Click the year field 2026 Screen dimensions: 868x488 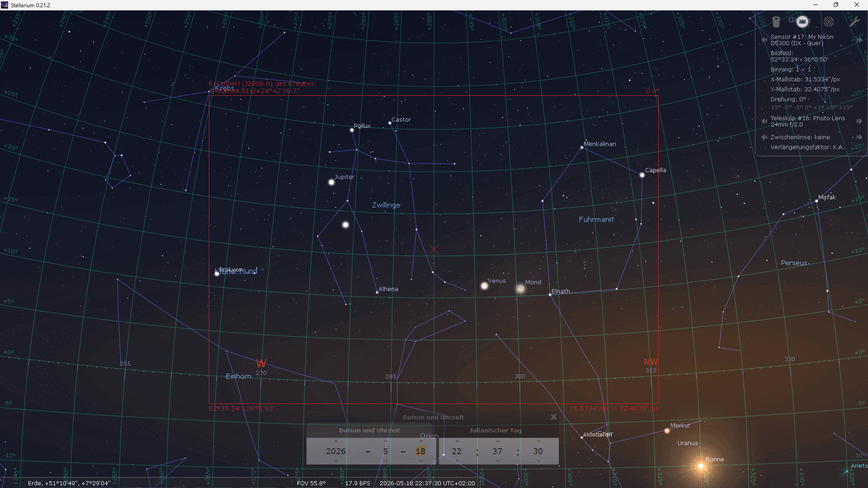[x=336, y=451]
